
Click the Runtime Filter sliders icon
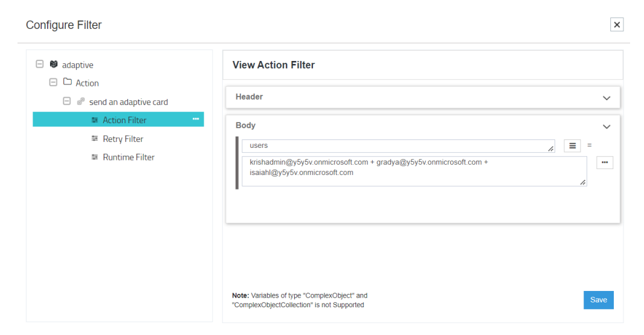[x=95, y=157]
